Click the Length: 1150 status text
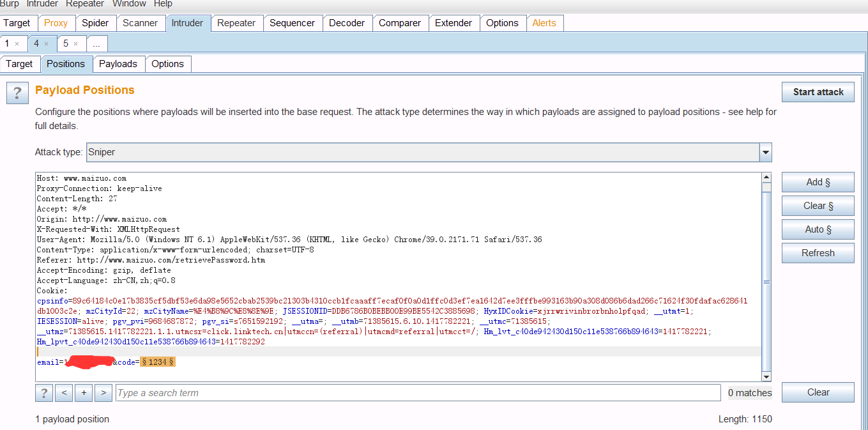This screenshot has height=430, width=868. pos(745,419)
